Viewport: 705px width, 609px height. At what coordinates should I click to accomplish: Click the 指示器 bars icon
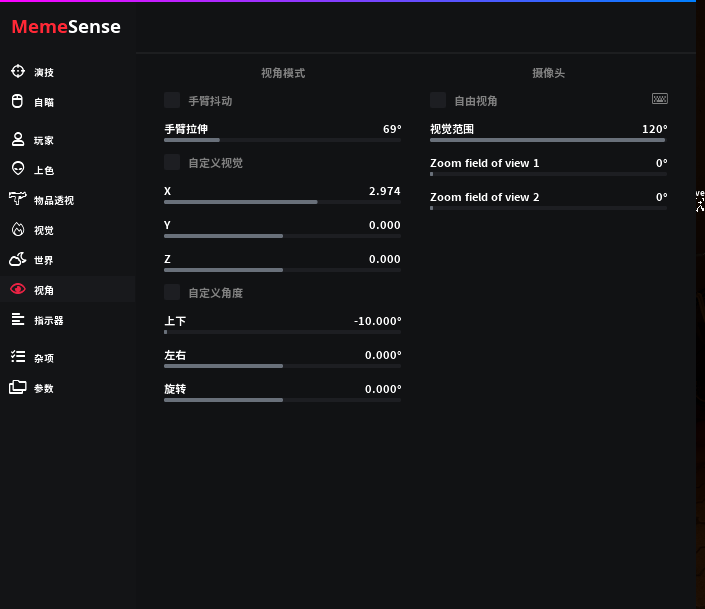click(18, 319)
